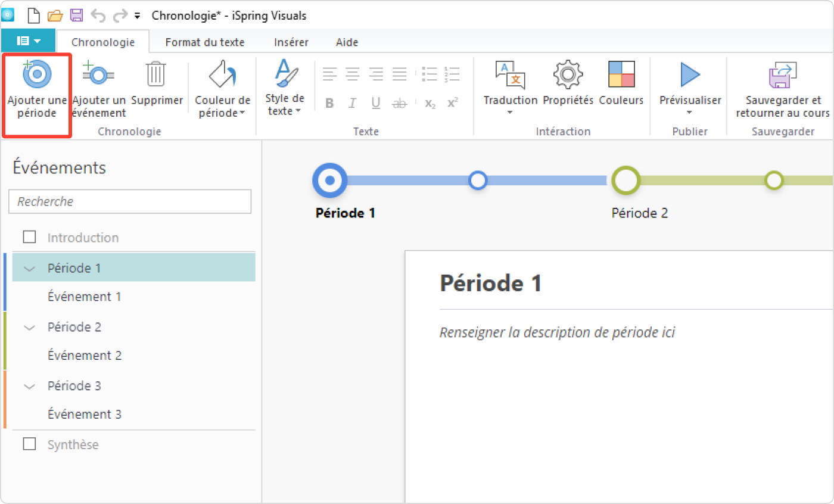This screenshot has width=834, height=504.
Task: Toggle bold formatting
Action: [329, 103]
